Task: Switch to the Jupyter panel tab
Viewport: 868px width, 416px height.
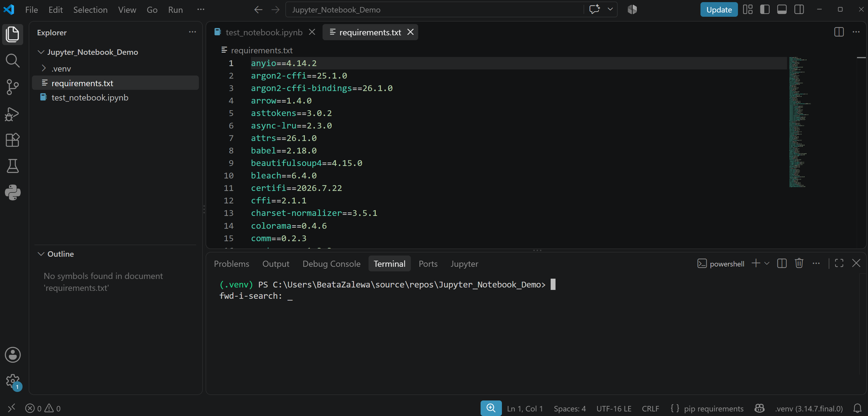Action: pos(464,263)
